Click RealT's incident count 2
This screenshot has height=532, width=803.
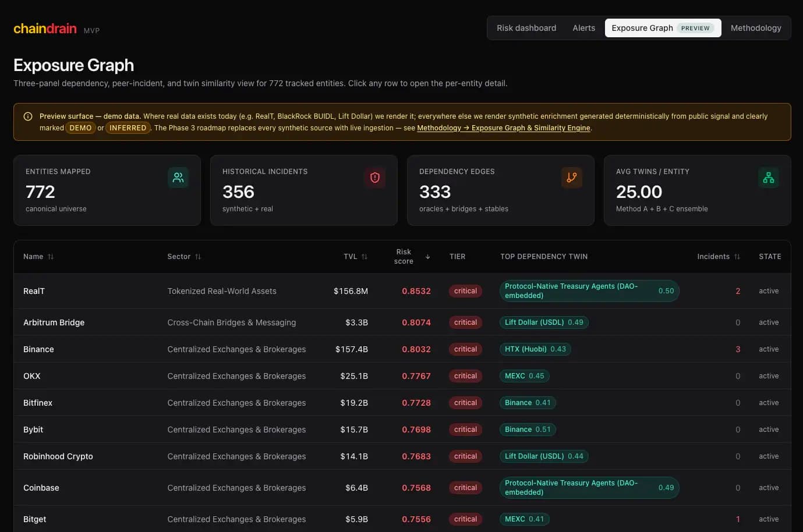[738, 291]
